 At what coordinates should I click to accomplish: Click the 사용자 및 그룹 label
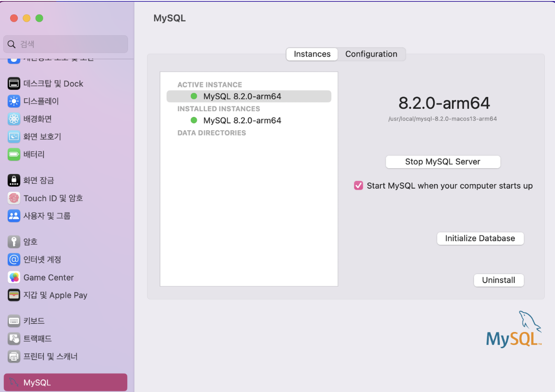[47, 216]
